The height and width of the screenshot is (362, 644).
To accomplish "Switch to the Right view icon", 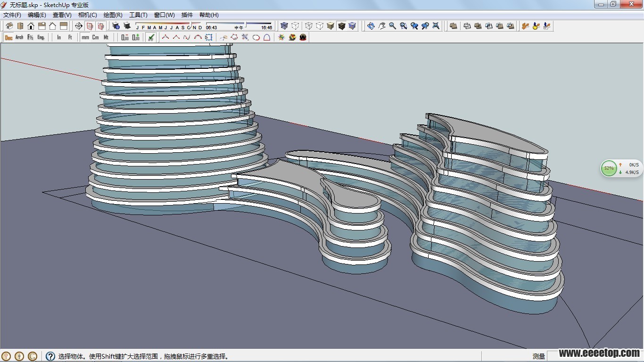I will pos(42,26).
